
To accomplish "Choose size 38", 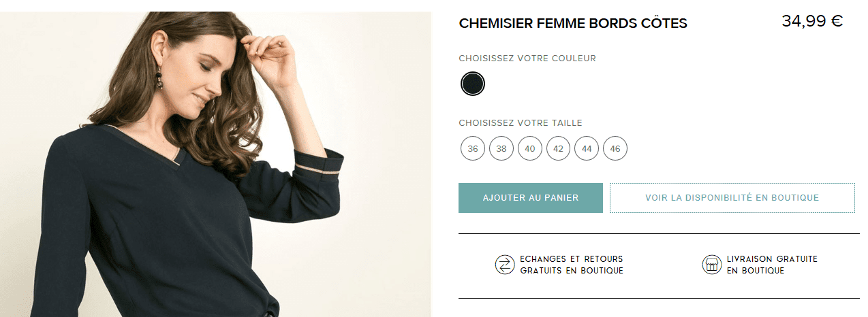I will tap(501, 148).
